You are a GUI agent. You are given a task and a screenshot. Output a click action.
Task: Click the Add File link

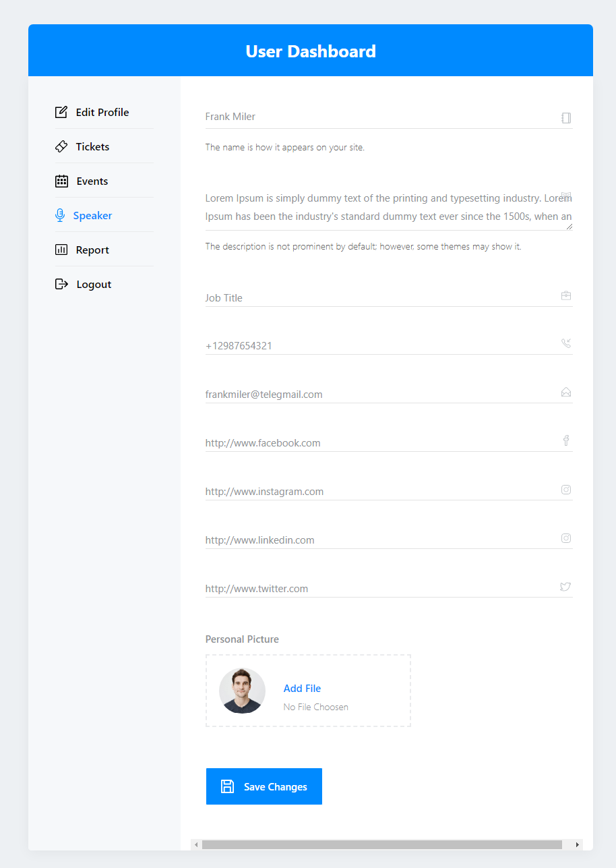302,688
